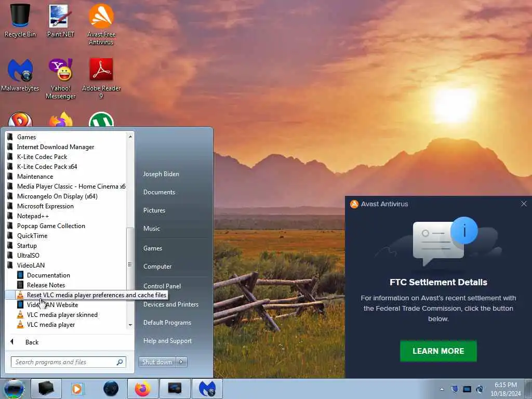
Task: Close the Avast Antivirus popup
Action: [524, 204]
